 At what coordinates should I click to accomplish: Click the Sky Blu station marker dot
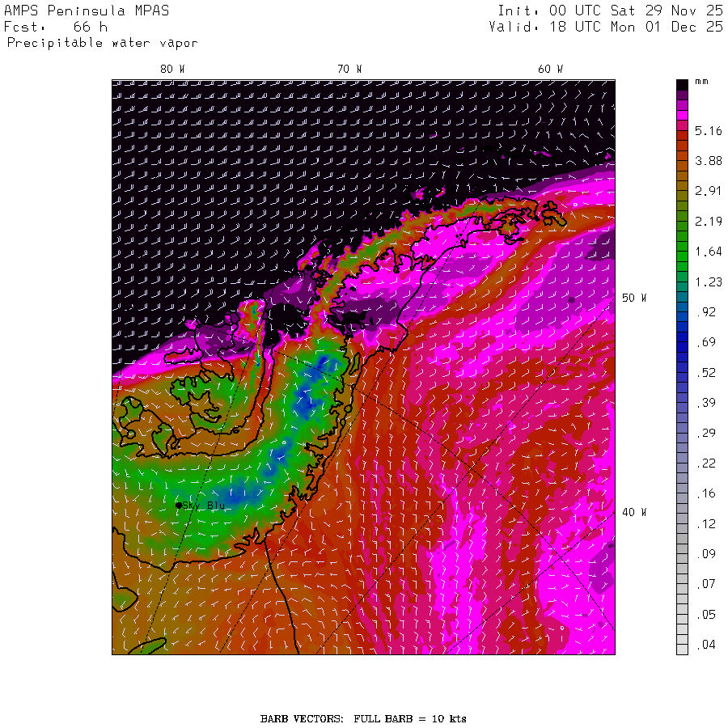pyautogui.click(x=179, y=505)
